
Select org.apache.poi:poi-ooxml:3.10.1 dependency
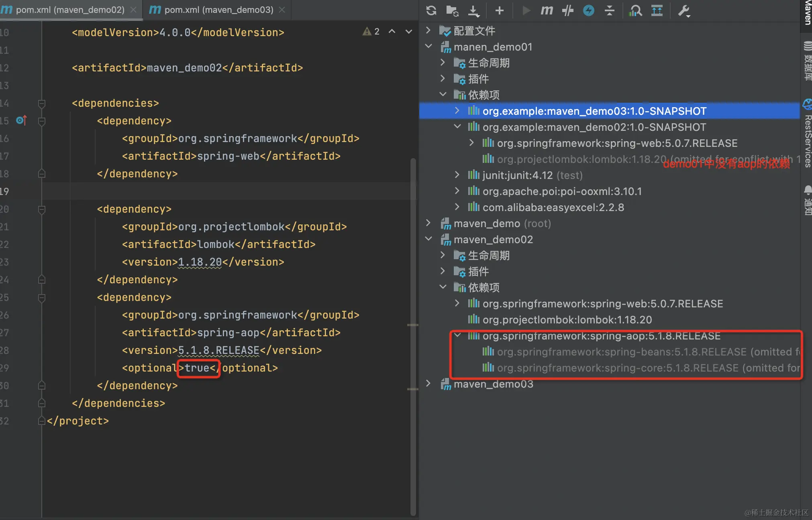coord(562,191)
